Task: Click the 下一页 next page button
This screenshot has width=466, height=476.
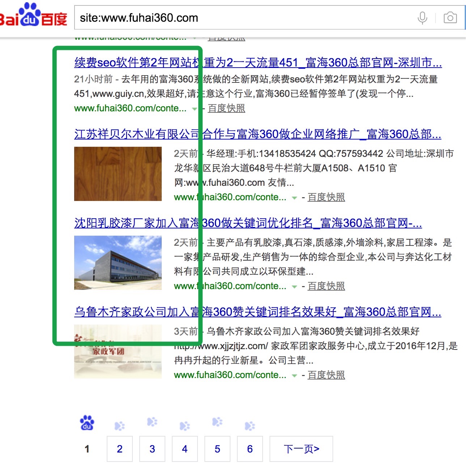Action: (x=301, y=449)
